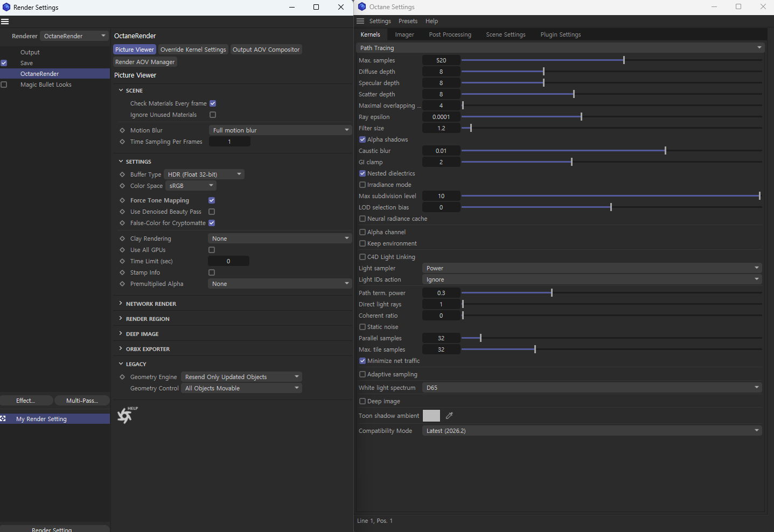This screenshot has height=532, width=774.
Task: Click the Multi-Pass... button
Action: click(82, 401)
